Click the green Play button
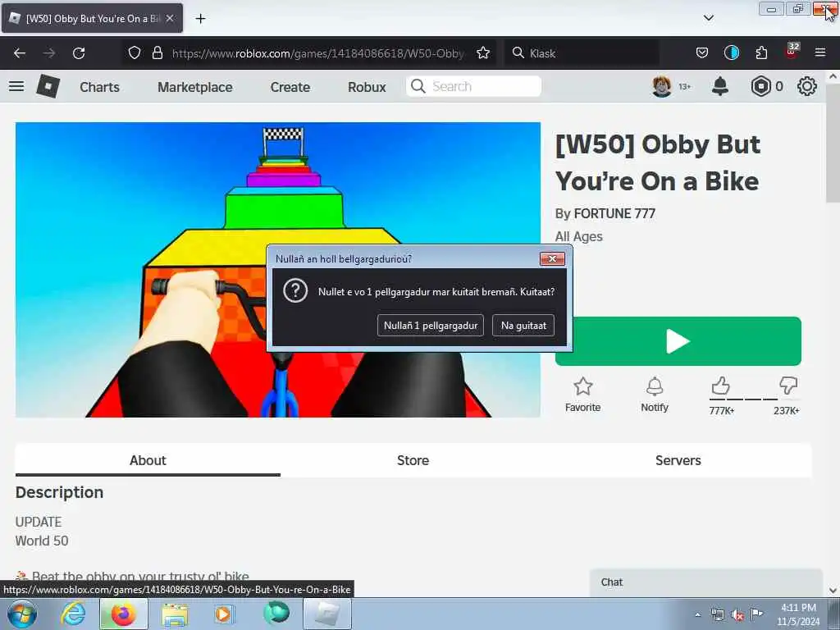Image resolution: width=840 pixels, height=630 pixels. pyautogui.click(x=678, y=341)
